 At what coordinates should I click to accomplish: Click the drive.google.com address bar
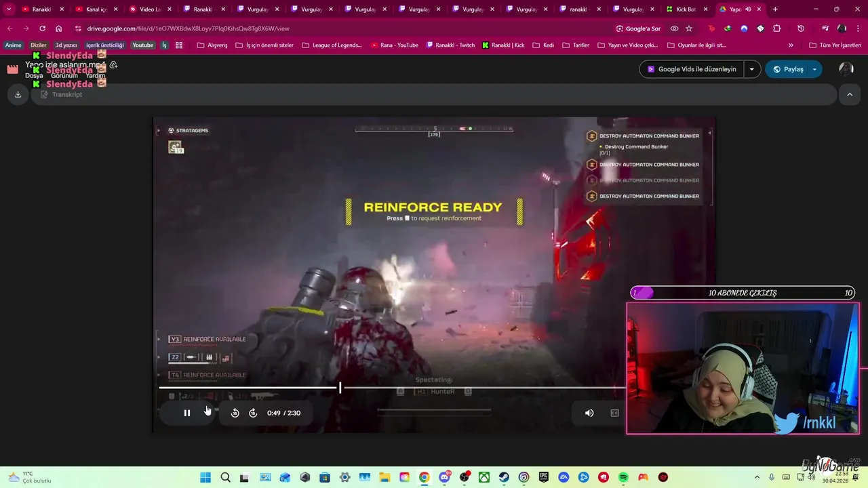click(189, 28)
